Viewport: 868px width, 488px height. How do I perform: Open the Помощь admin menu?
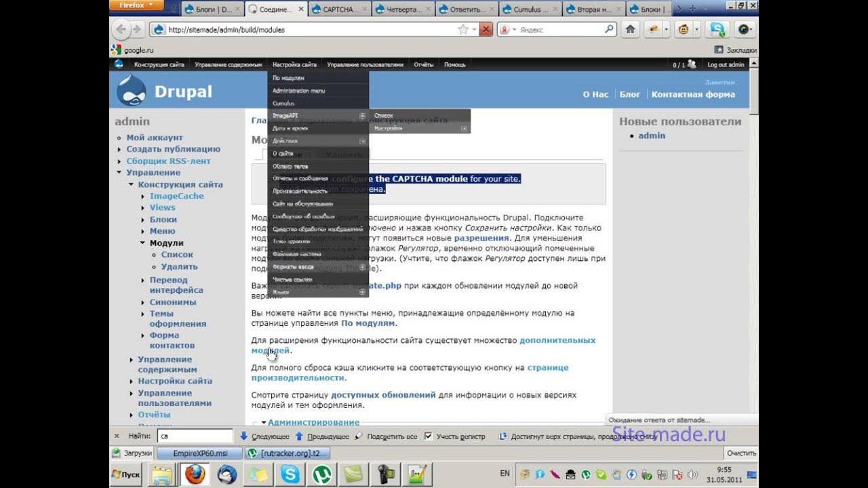click(454, 64)
